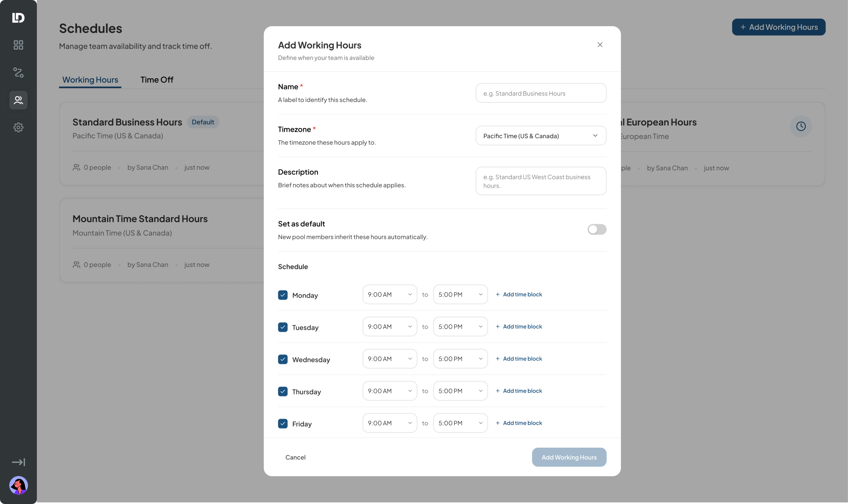Viewport: 848px width, 504px height.
Task: Submit the dialog's Add Working Hours button
Action: (x=569, y=457)
